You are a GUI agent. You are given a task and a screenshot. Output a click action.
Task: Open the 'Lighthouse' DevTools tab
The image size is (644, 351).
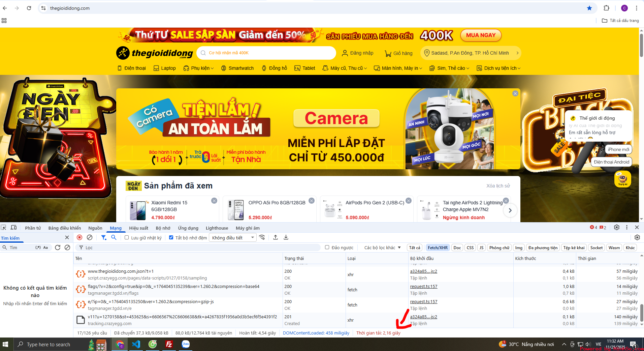[x=217, y=228]
